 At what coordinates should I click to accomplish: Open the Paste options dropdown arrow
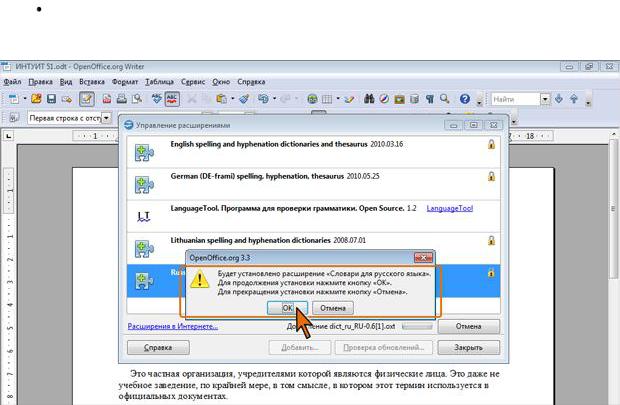pyautogui.click(x=232, y=99)
